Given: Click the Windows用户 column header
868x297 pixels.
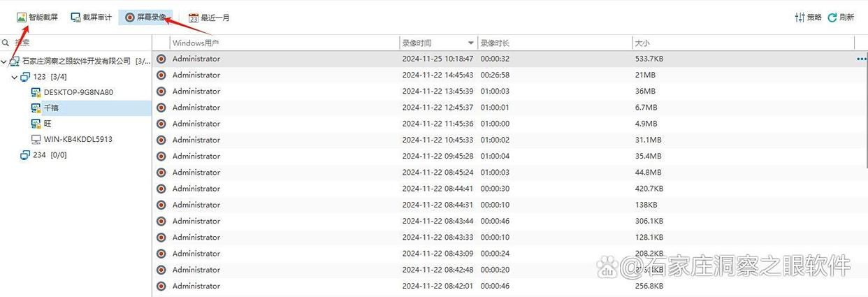Looking at the screenshot, I should pos(275,43).
